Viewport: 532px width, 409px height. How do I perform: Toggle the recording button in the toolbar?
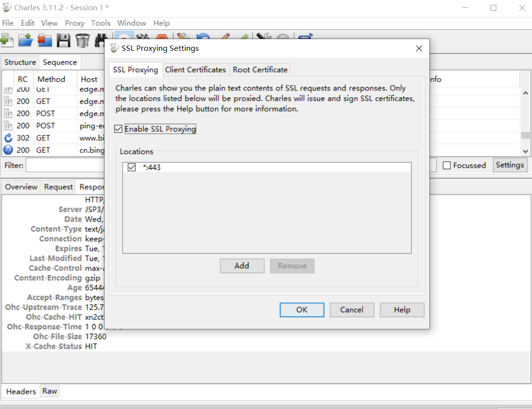[x=124, y=35]
